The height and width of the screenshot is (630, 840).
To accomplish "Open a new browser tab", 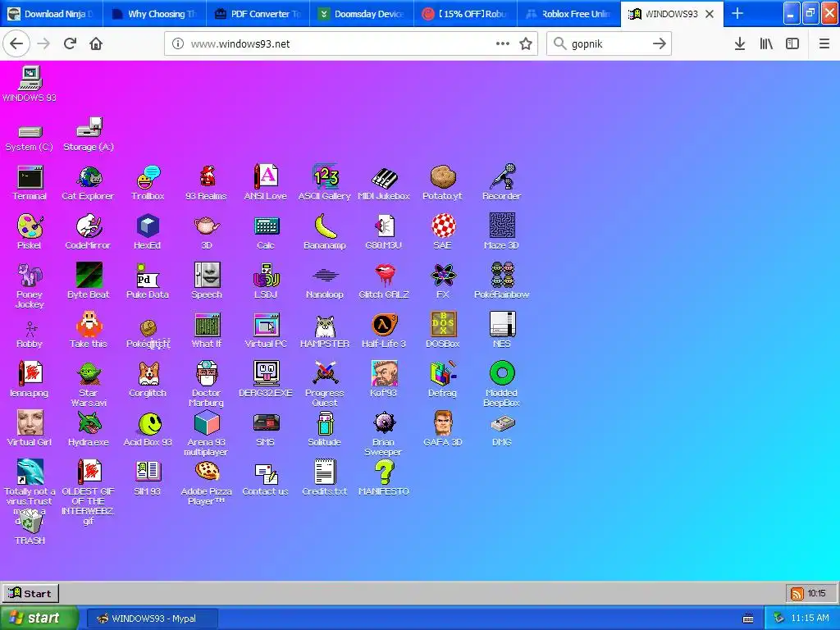I will click(x=737, y=14).
